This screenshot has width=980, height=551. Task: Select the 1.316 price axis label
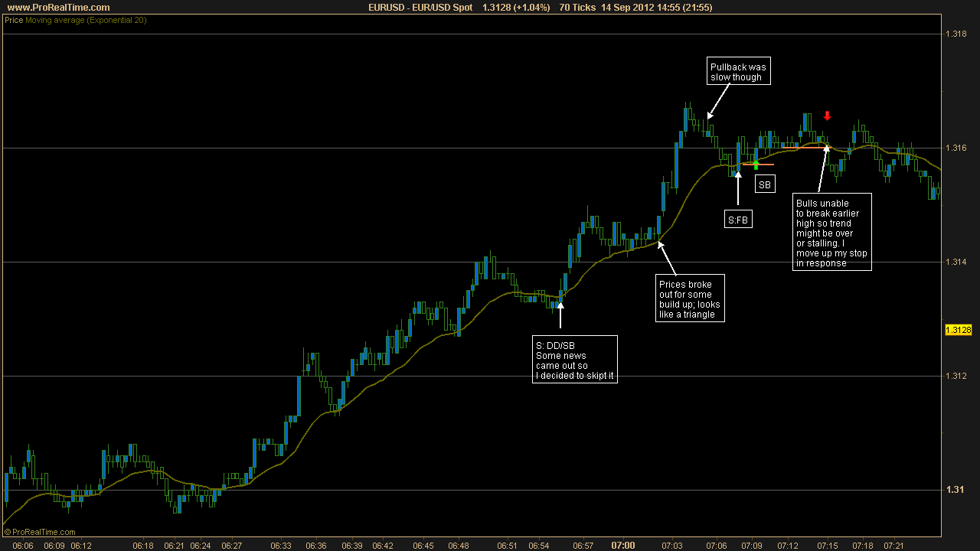(x=957, y=148)
